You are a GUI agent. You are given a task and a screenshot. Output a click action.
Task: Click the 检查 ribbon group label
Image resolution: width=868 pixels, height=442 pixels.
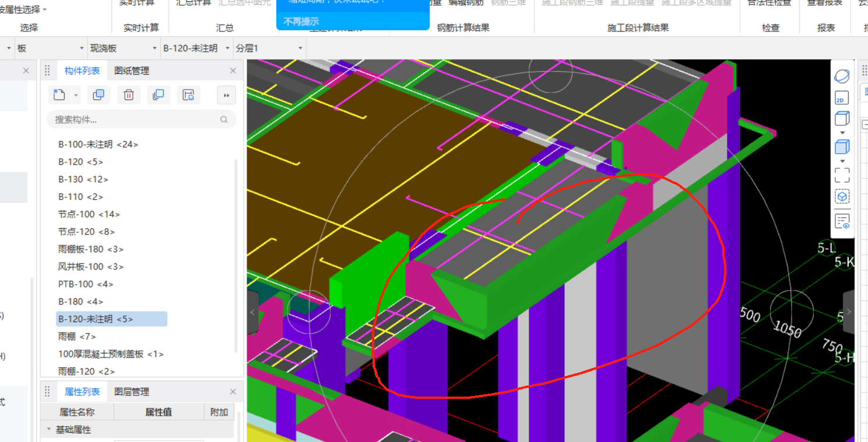770,27
